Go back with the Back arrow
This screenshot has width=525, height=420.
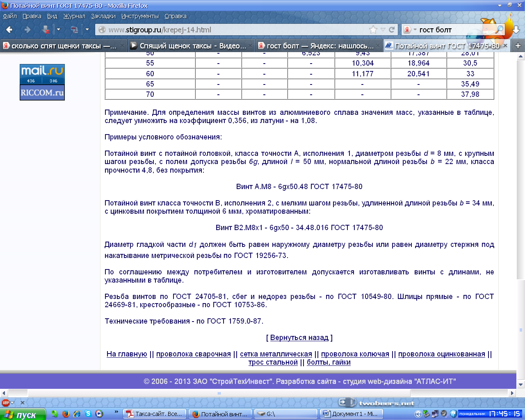pyautogui.click(x=9, y=30)
